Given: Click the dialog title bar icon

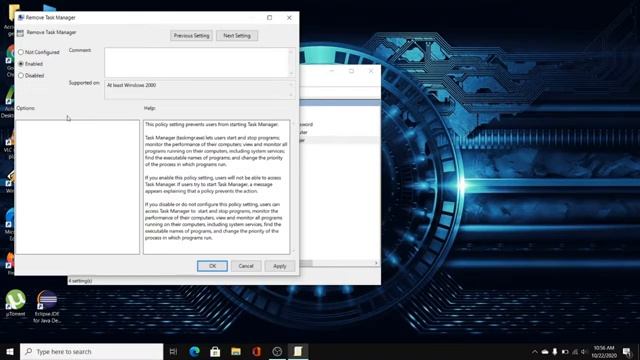Looking at the screenshot, I should pos(21,18).
